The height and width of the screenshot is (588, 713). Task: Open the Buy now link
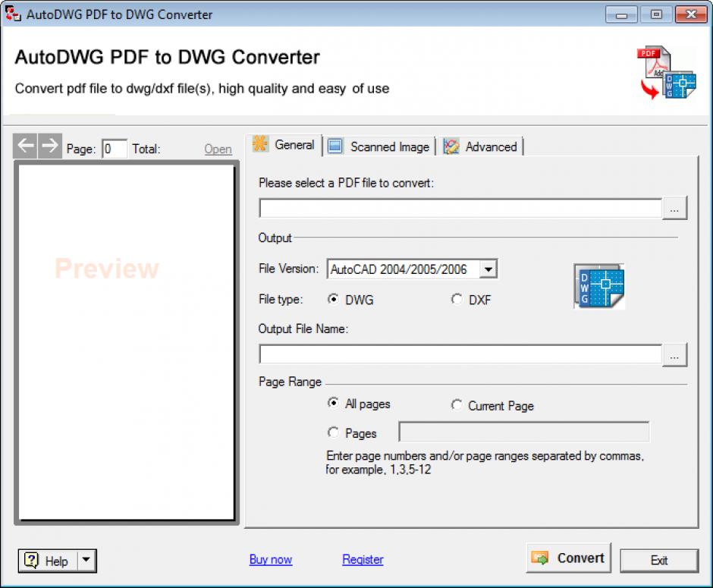pyautogui.click(x=271, y=559)
